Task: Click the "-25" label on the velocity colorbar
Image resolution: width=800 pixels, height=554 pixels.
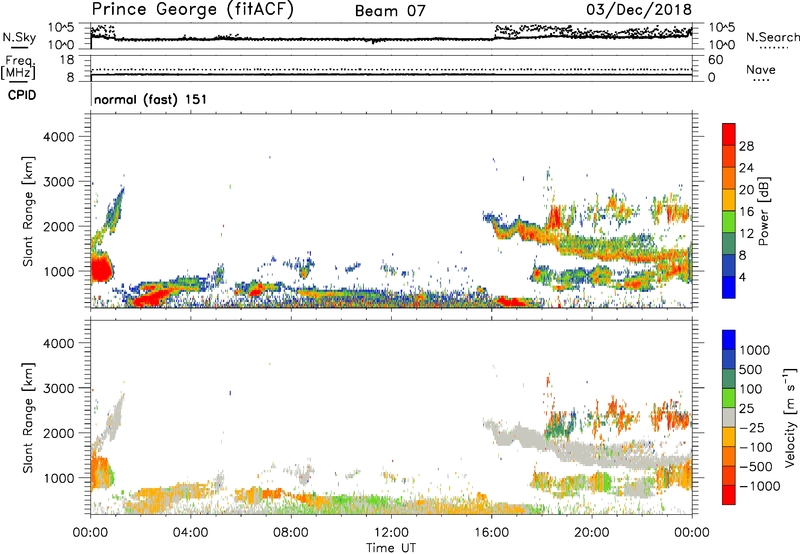Action: pyautogui.click(x=752, y=428)
